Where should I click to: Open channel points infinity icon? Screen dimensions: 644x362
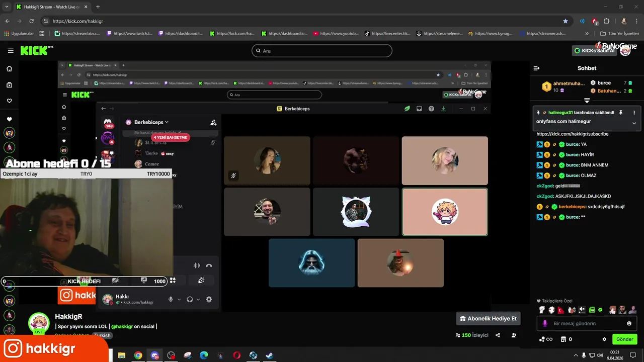click(546, 339)
